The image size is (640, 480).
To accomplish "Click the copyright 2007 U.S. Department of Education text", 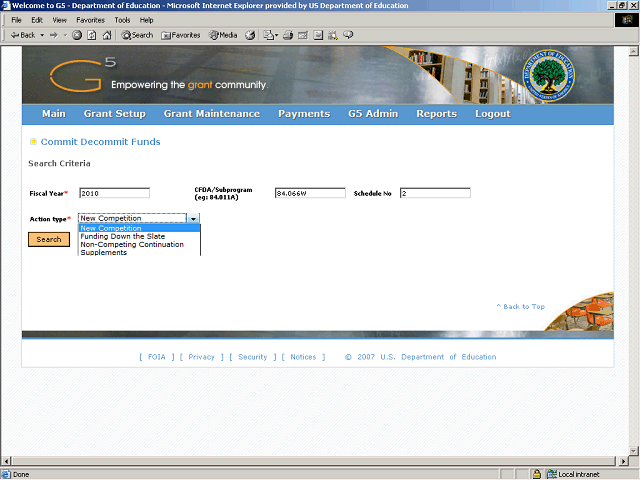I will (x=421, y=357).
